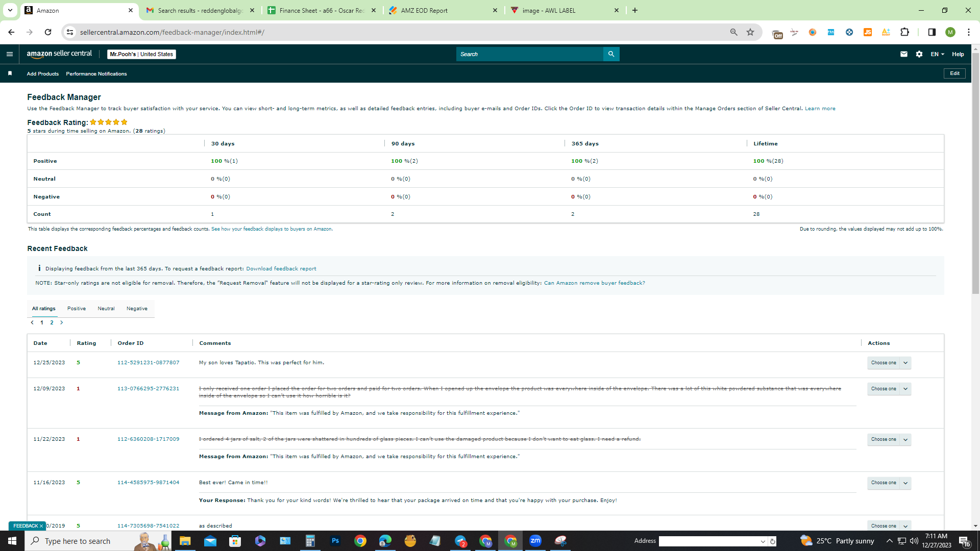Screen dimensions: 980x551
Task: Click the Seller Central Search input field
Action: coord(530,54)
